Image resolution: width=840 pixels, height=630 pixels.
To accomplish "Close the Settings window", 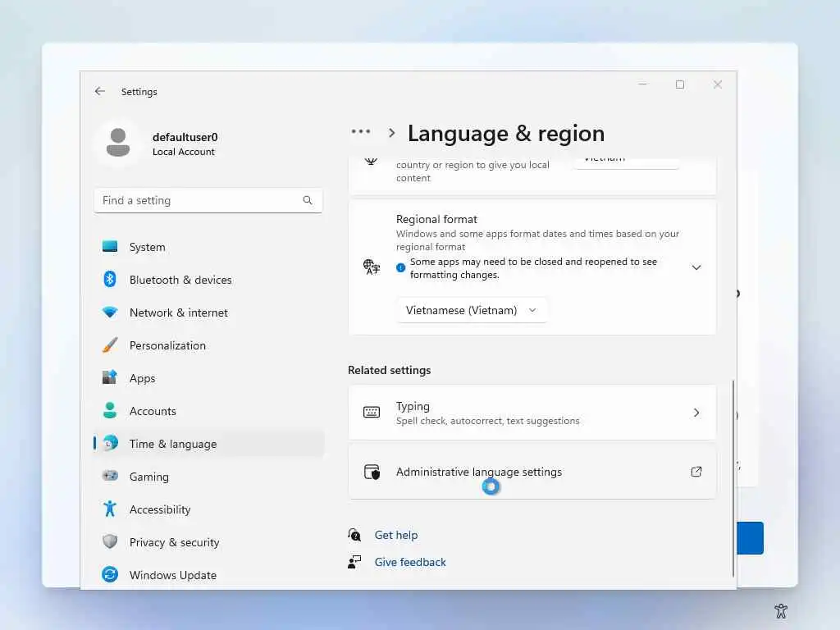I will tap(717, 84).
